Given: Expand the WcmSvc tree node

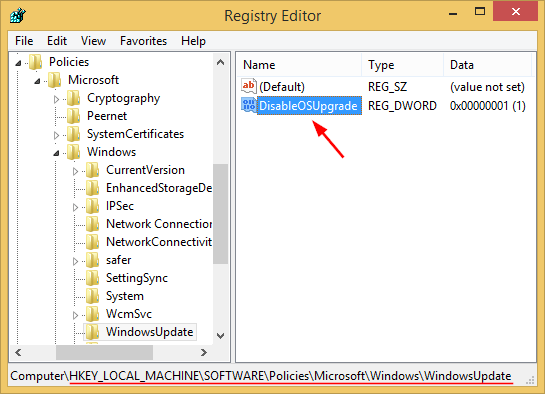Looking at the screenshot, I should pos(75,315).
